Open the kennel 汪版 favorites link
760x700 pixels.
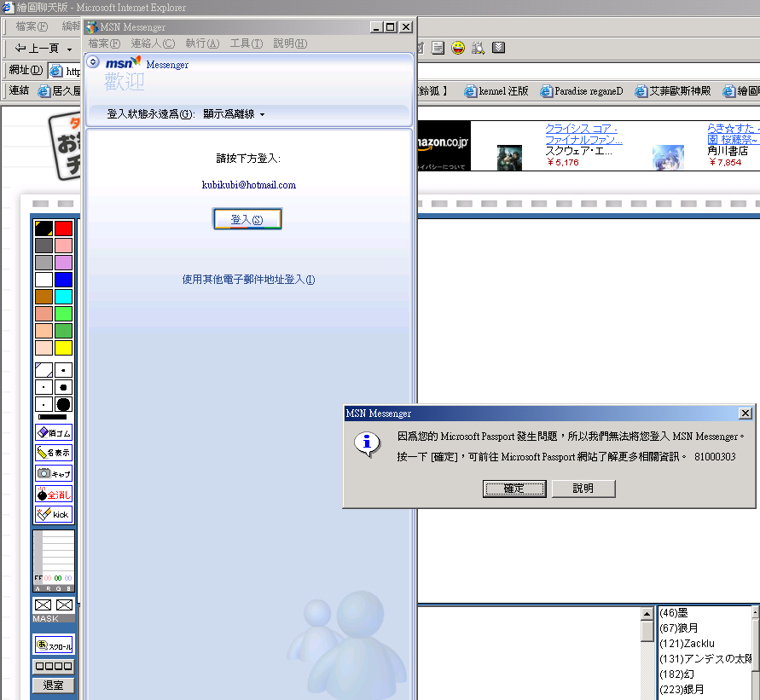[x=496, y=91]
